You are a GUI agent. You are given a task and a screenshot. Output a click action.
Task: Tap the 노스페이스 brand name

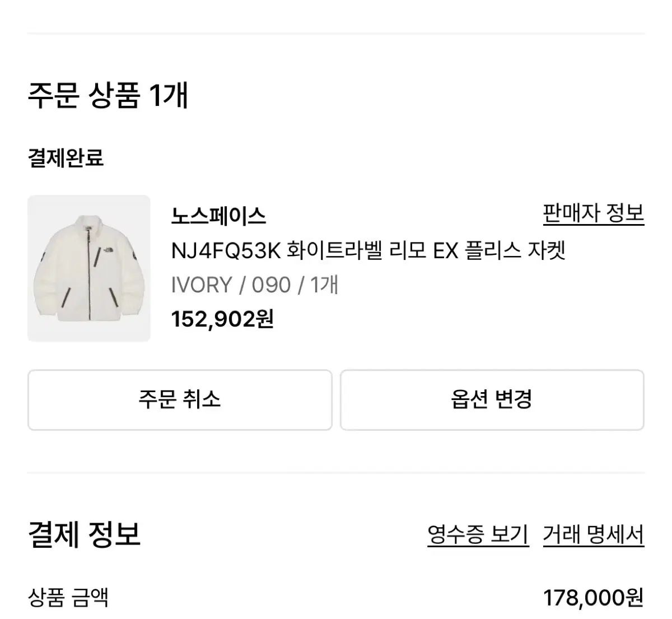click(x=218, y=216)
